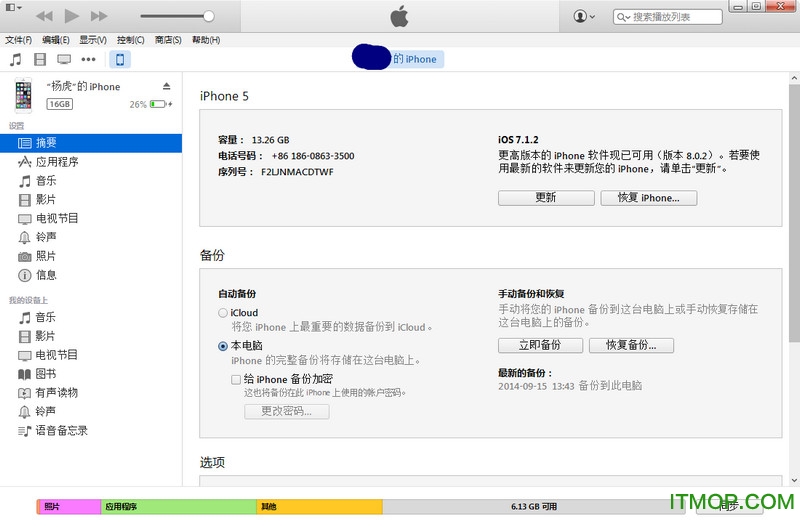Play the current track

tap(72, 16)
